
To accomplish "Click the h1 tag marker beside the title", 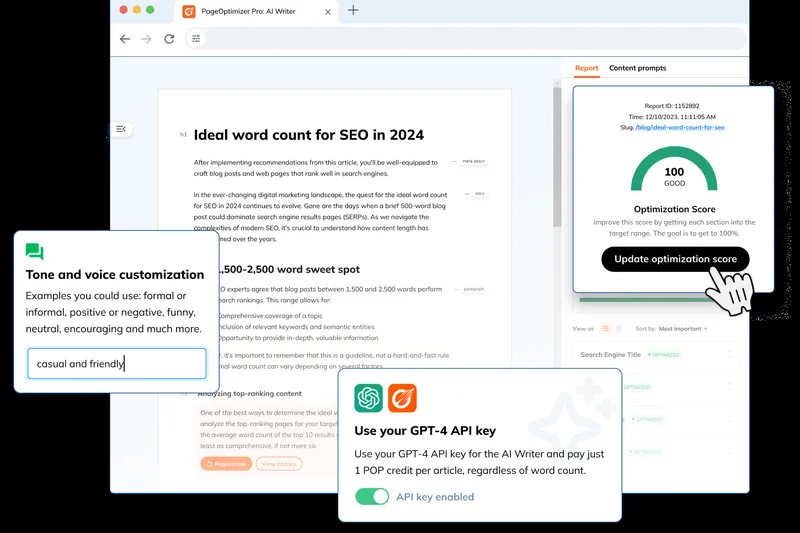I will pos(184,135).
